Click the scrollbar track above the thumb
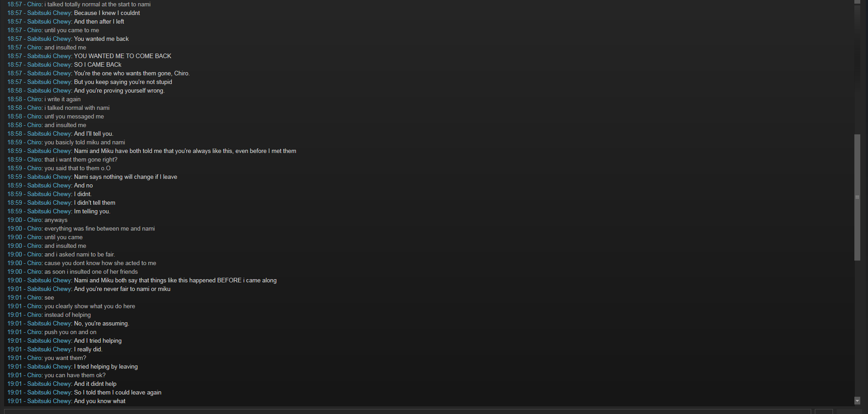 [857, 69]
